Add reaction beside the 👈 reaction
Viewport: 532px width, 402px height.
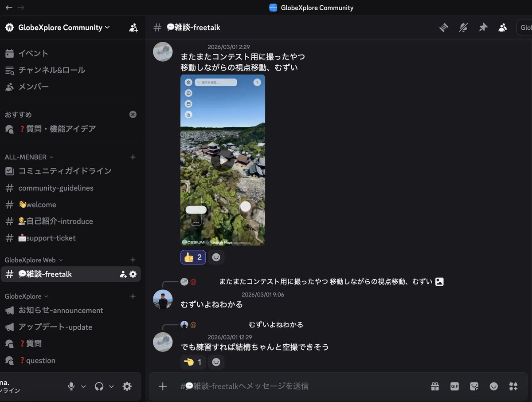point(216,362)
